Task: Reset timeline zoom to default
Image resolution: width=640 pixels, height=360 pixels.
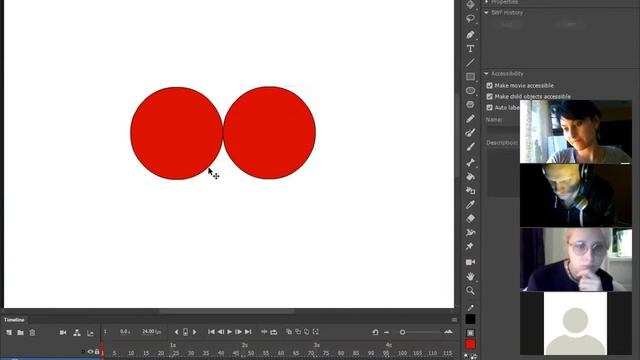Action: pos(375,332)
